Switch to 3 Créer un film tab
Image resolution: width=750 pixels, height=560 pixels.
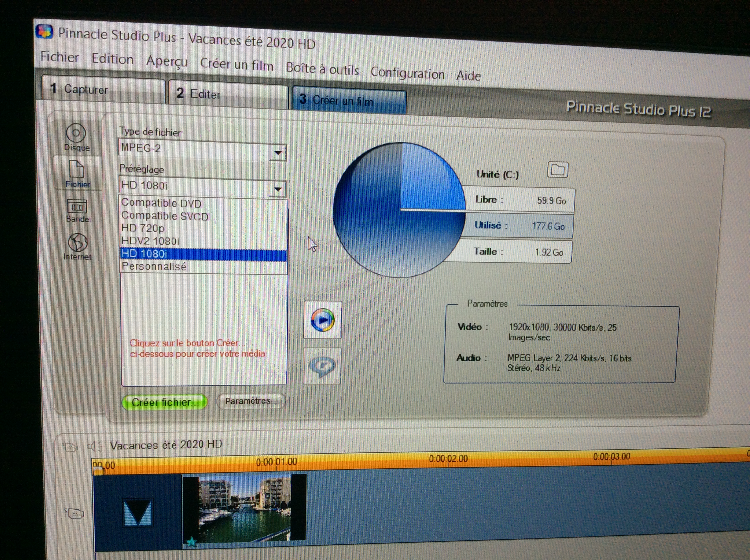point(349,100)
